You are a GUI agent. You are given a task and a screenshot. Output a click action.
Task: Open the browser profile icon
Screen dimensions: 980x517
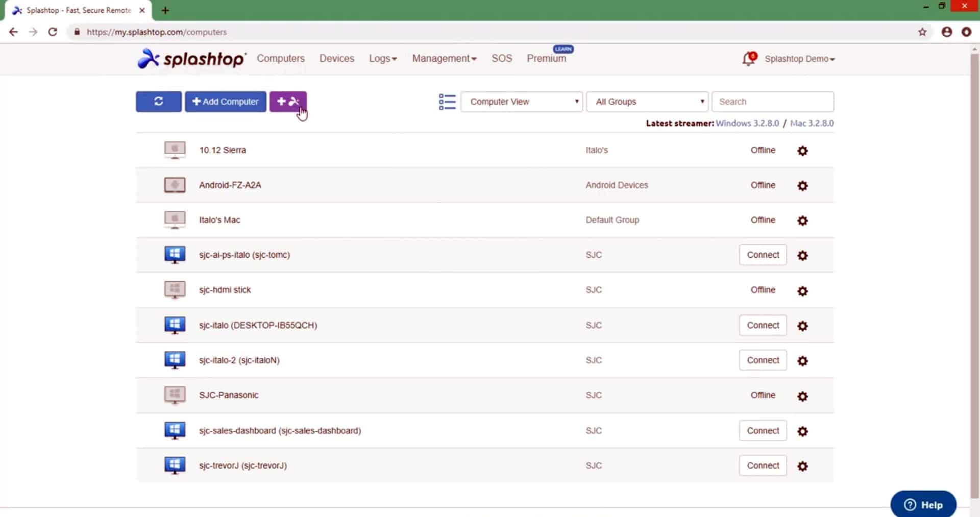click(947, 32)
